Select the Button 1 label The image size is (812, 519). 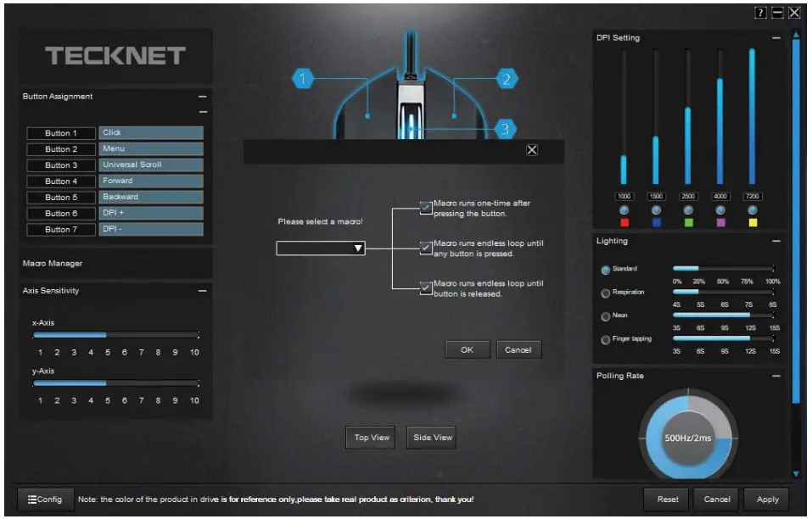[61, 133]
